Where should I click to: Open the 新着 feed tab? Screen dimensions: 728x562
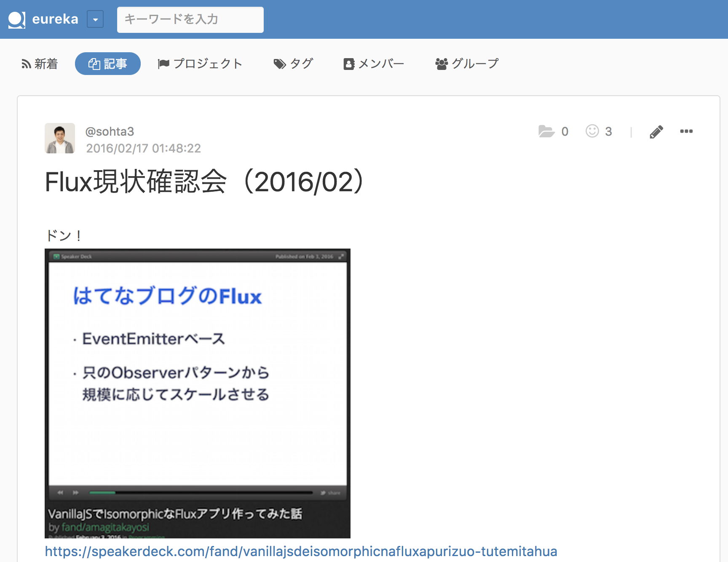tap(39, 64)
